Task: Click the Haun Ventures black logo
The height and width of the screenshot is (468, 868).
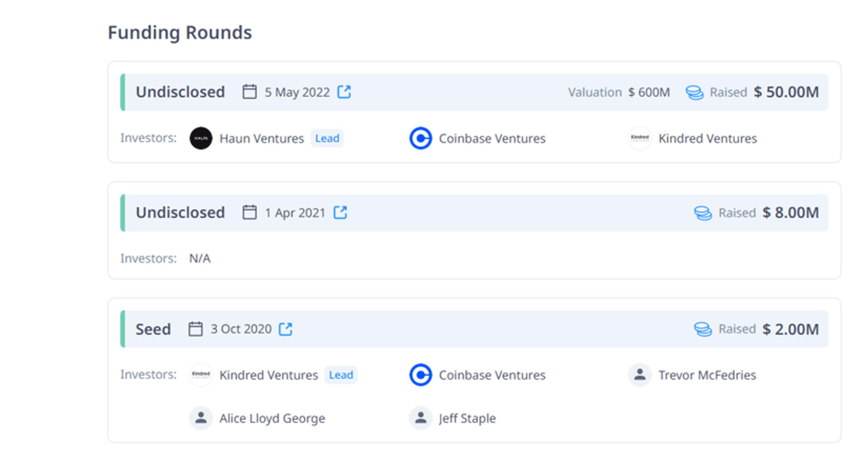Action: 201,138
